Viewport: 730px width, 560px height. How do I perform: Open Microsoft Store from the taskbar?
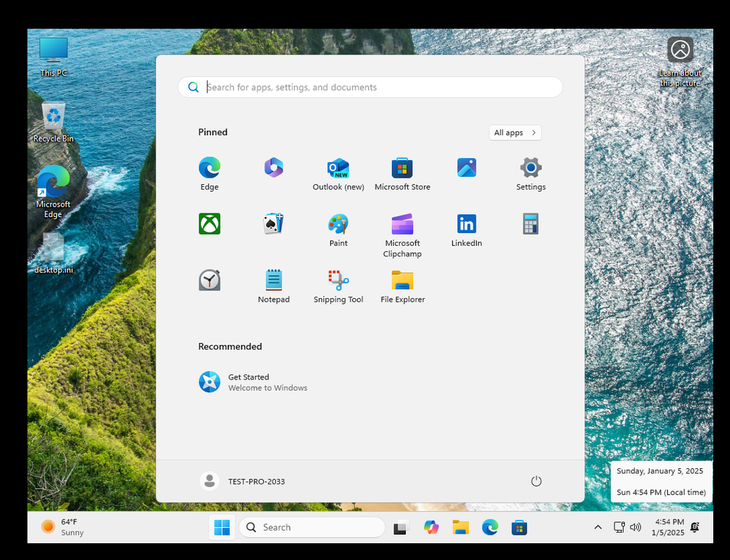(x=519, y=527)
